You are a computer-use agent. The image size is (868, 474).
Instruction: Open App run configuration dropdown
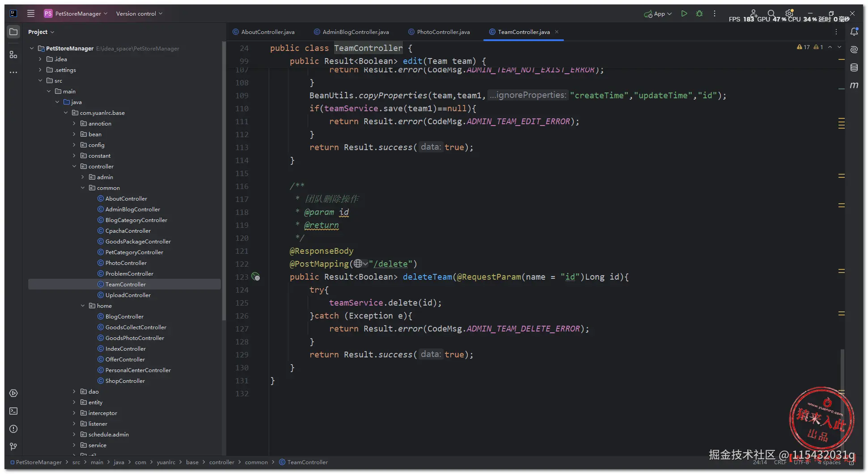click(658, 14)
